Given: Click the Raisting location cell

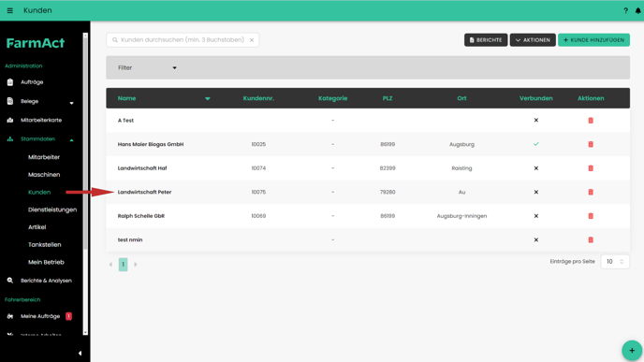Looking at the screenshot, I should click(x=461, y=168).
